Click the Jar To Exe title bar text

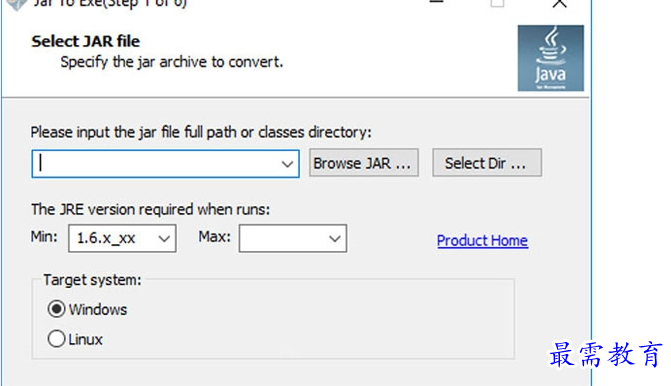110,4
